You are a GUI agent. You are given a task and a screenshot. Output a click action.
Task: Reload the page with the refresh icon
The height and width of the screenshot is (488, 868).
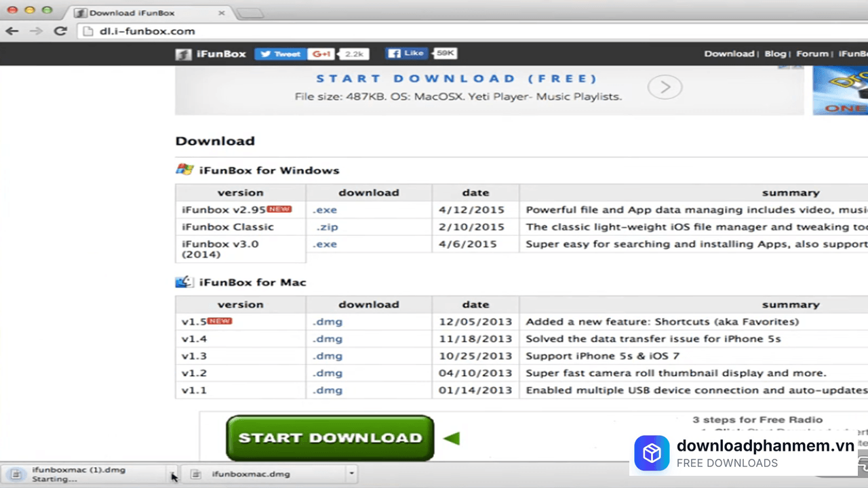pos(60,31)
